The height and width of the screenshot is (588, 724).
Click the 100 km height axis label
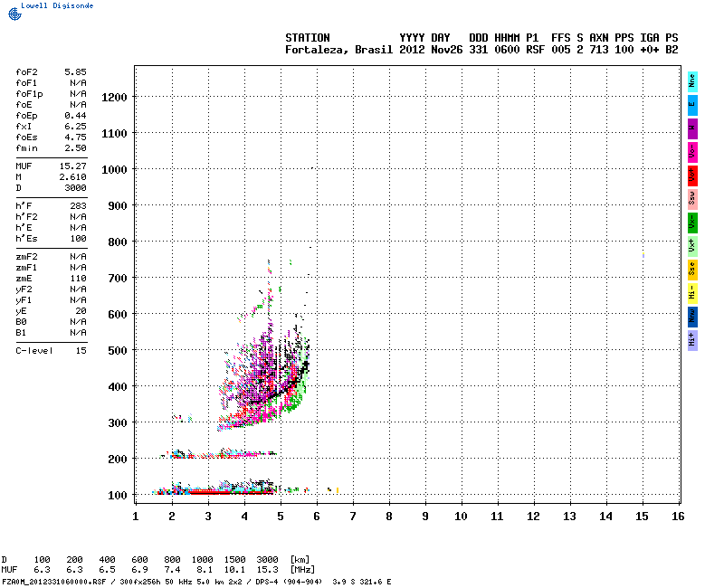118,496
